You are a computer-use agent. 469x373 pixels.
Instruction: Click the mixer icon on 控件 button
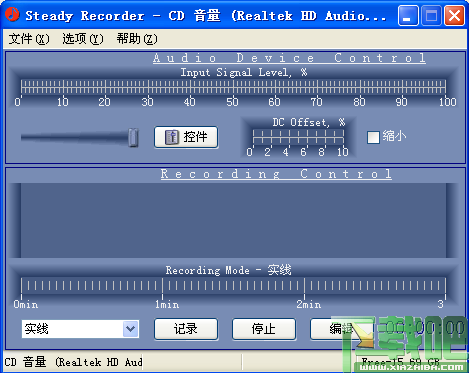(172, 137)
